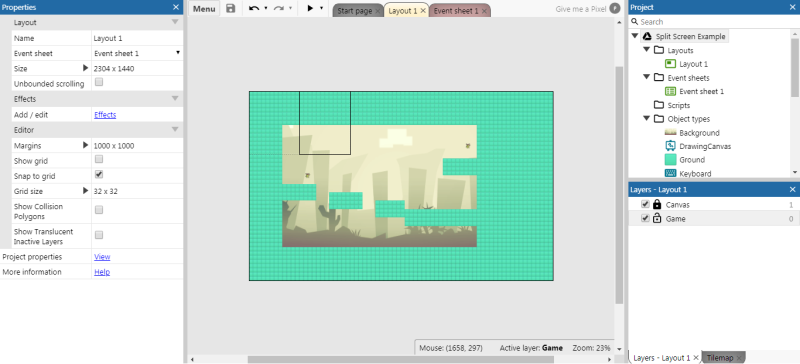Open the Event sheet dropdown
This screenshot has height=364, width=800.
[137, 53]
